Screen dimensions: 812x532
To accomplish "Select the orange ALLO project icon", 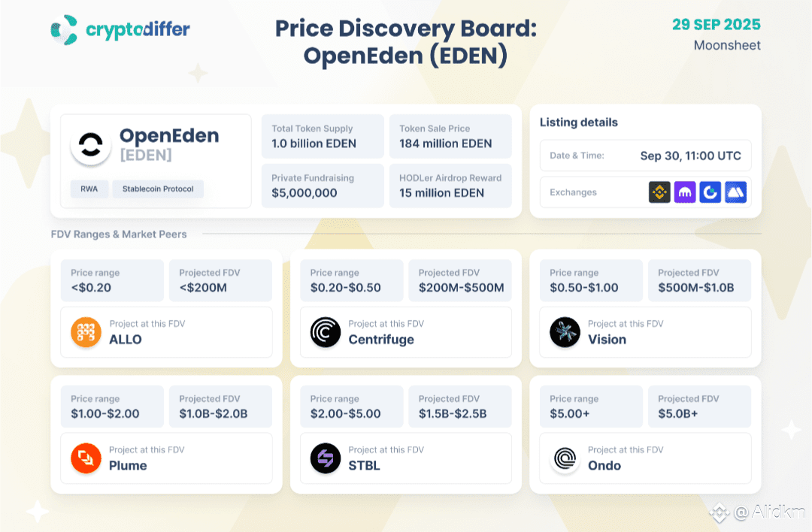I will pos(86,332).
